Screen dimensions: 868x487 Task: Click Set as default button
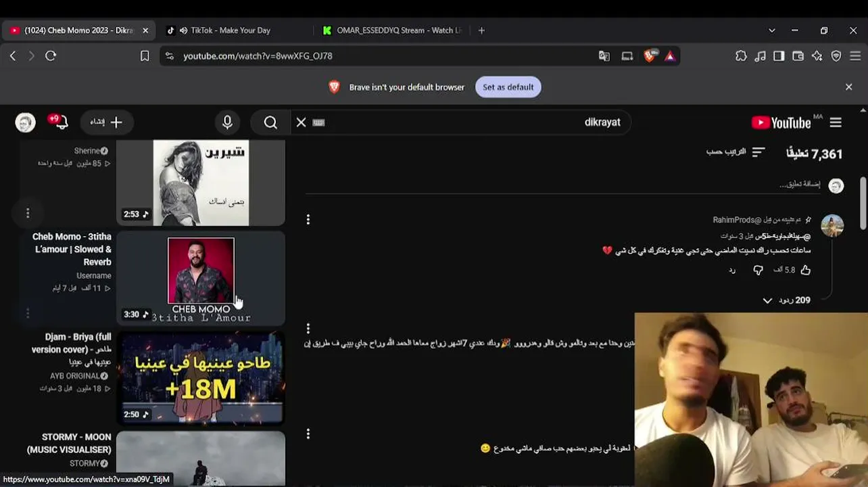[508, 87]
